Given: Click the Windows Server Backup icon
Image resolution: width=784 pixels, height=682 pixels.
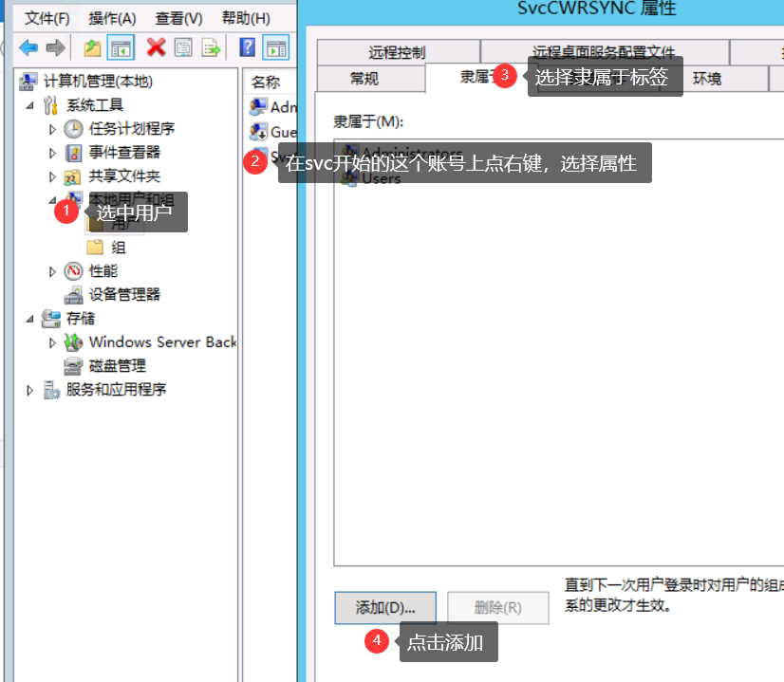Looking at the screenshot, I should pyautogui.click(x=73, y=342).
